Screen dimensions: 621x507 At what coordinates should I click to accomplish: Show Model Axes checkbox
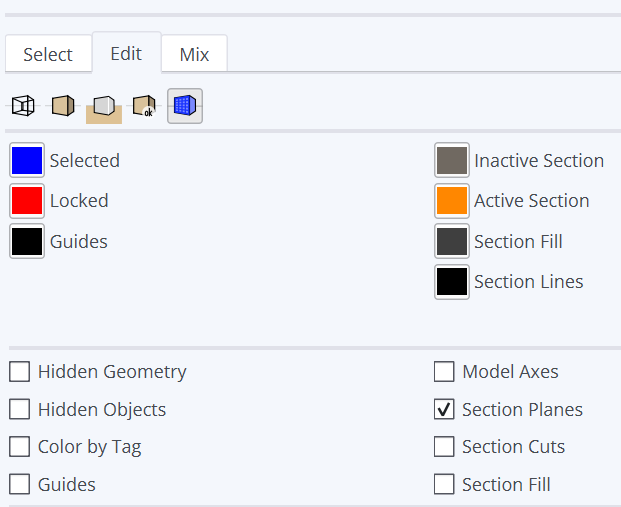coord(444,372)
